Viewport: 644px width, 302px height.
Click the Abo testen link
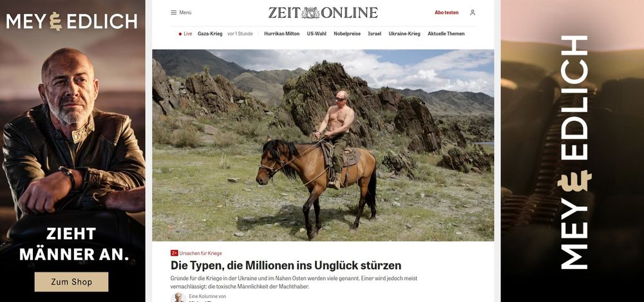(446, 13)
